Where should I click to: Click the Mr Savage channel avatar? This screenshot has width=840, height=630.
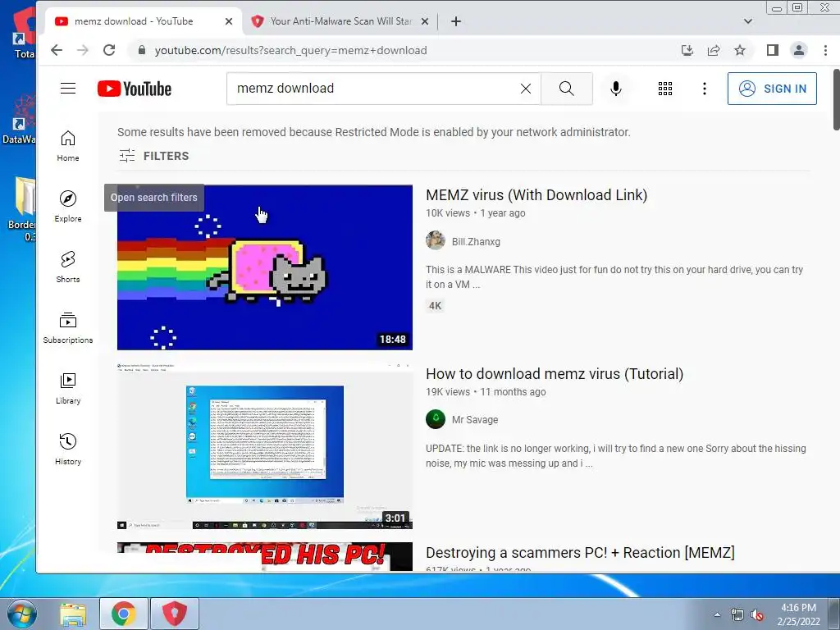tap(436, 419)
